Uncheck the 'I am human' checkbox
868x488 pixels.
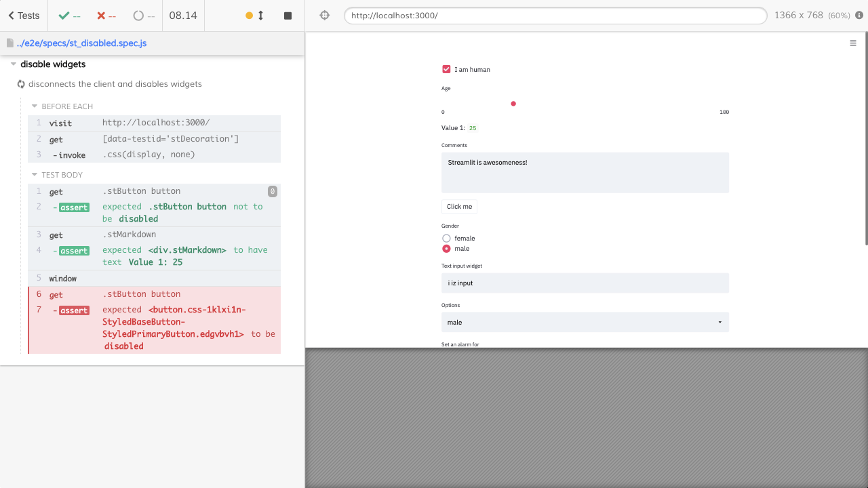[x=446, y=68]
